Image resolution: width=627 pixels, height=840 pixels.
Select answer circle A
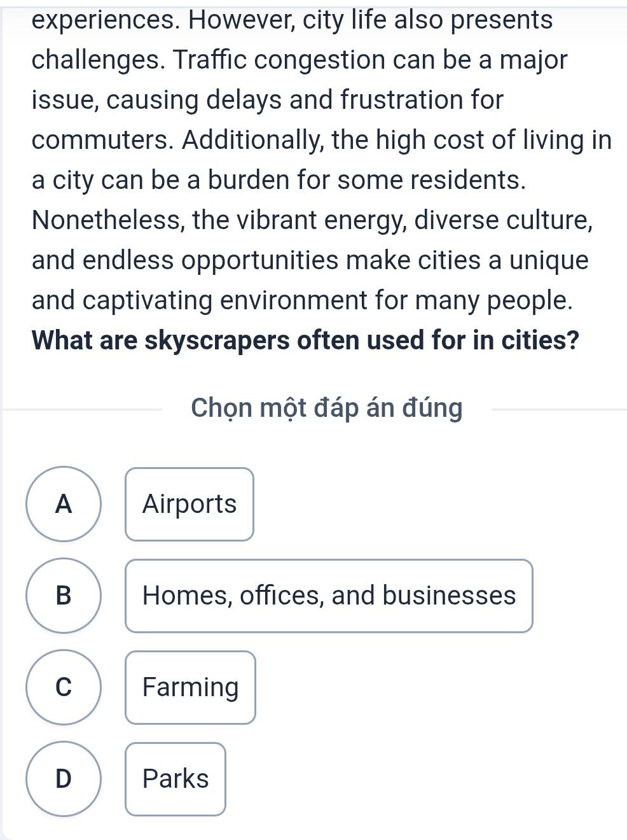click(x=64, y=504)
